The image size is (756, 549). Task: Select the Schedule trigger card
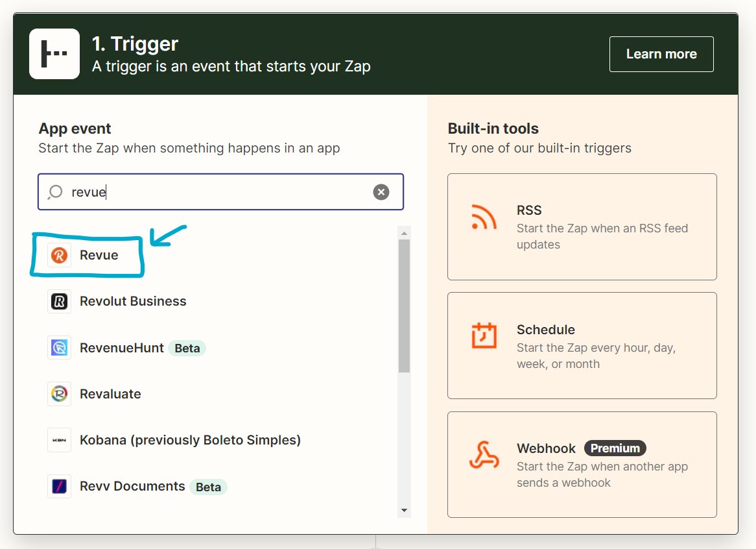click(x=582, y=345)
